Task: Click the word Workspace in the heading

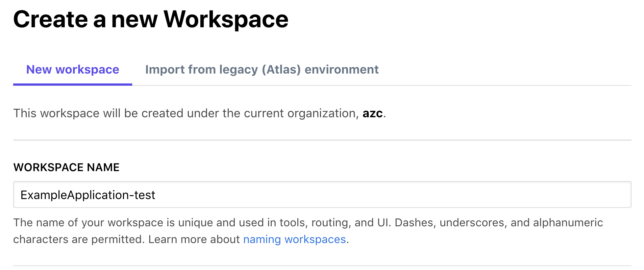Action: (226, 19)
